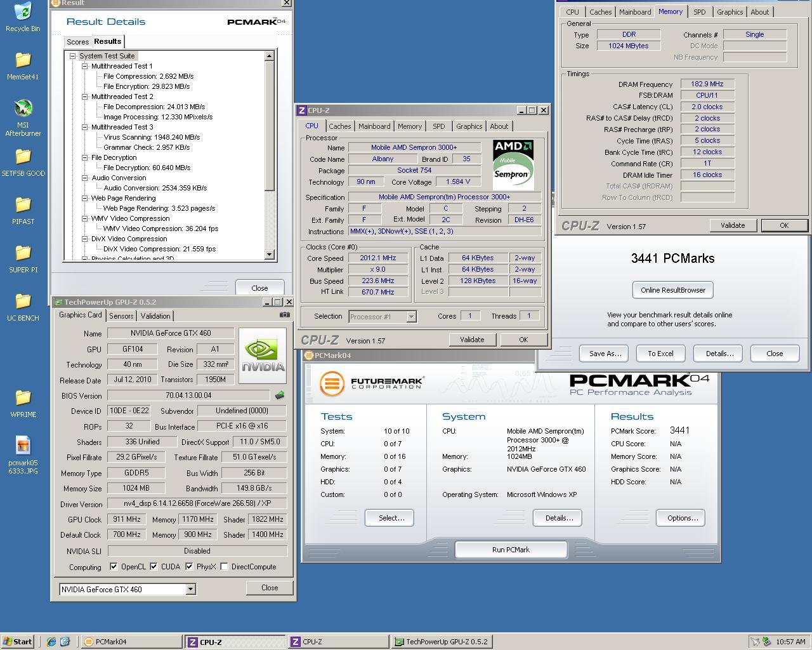Open Caches tab in front CPU-Z window
The width and height of the screenshot is (812, 650).
[340, 126]
